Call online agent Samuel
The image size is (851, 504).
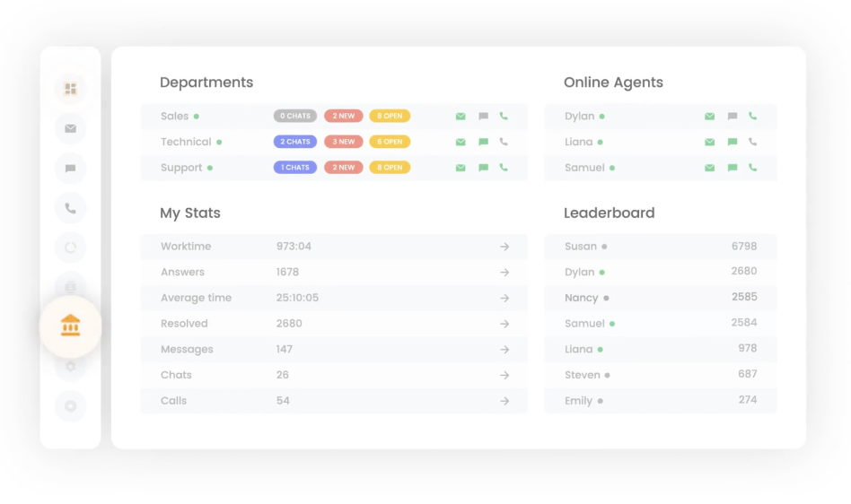tap(752, 168)
